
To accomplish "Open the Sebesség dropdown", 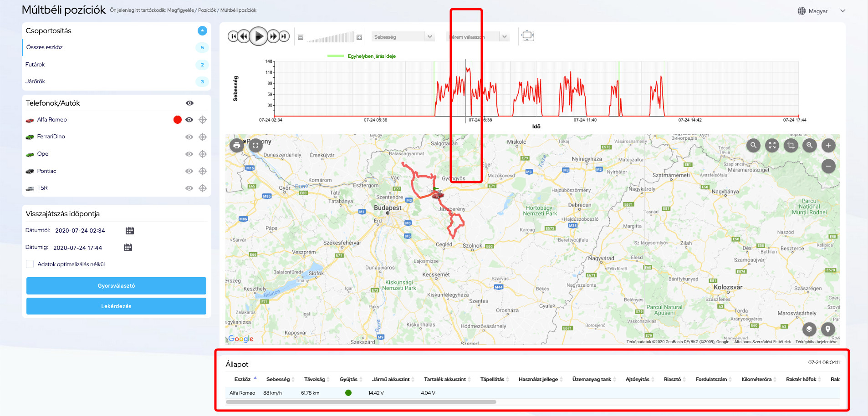I will coord(403,37).
